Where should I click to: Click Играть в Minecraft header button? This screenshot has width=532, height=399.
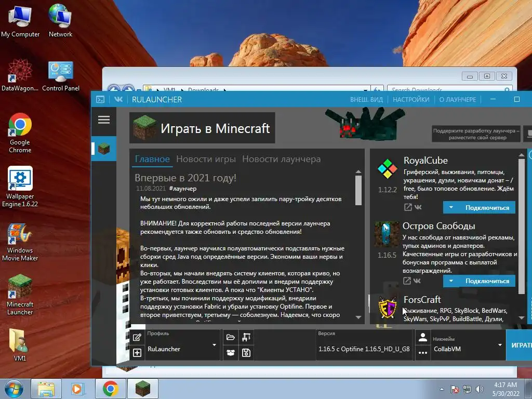pyautogui.click(x=202, y=128)
